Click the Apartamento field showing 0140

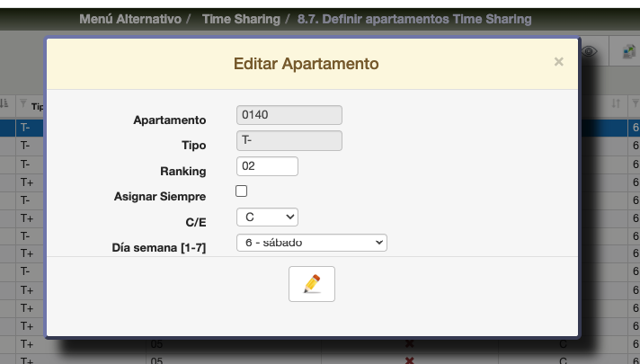click(x=289, y=115)
